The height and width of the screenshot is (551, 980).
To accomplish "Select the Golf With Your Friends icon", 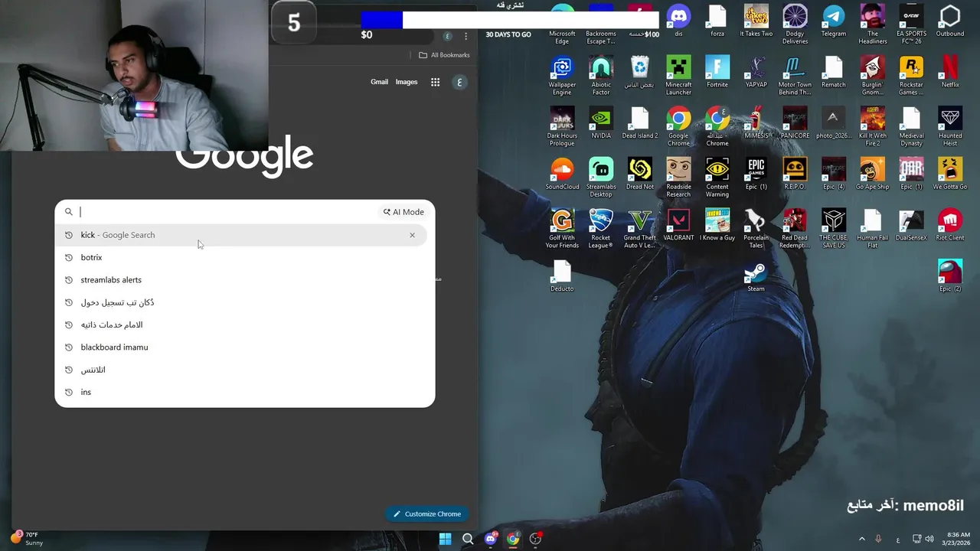I will pyautogui.click(x=562, y=229).
